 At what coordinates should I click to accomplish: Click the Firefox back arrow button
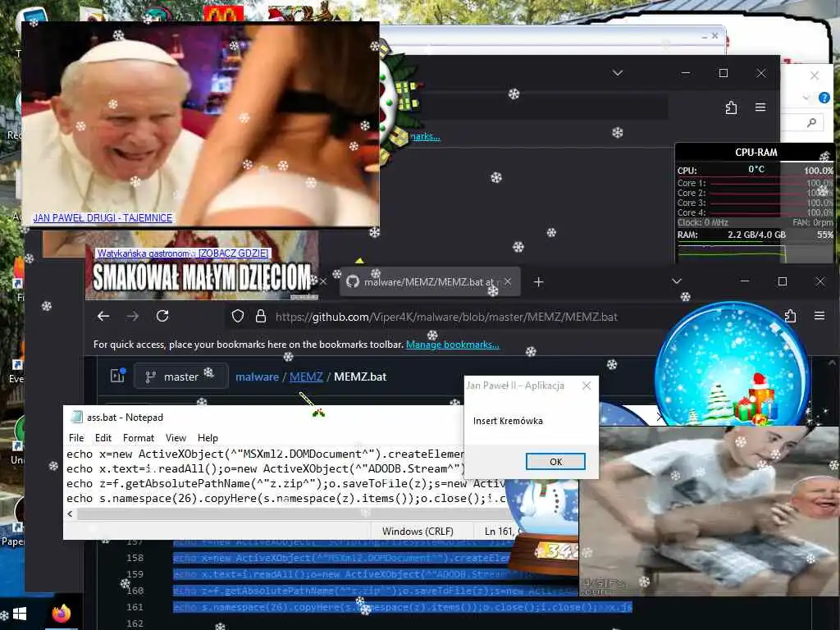coord(103,316)
